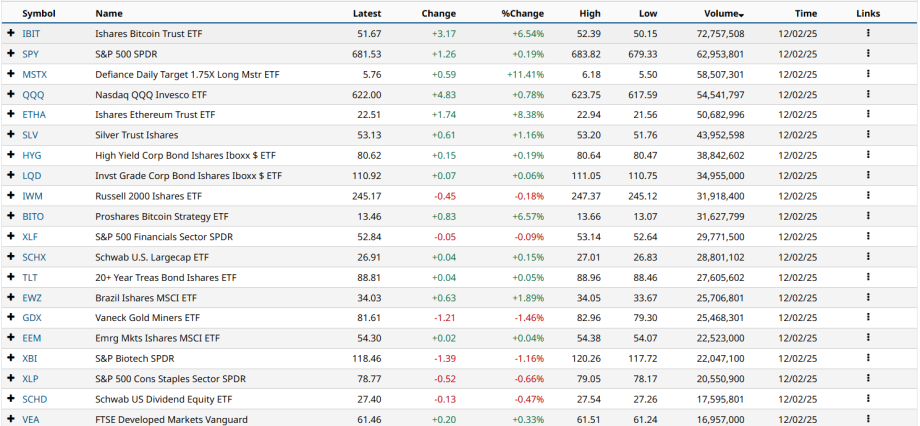Expand the SPY row with plus icon
Image resolution: width=920 pixels, height=426 pixels.
(x=11, y=53)
